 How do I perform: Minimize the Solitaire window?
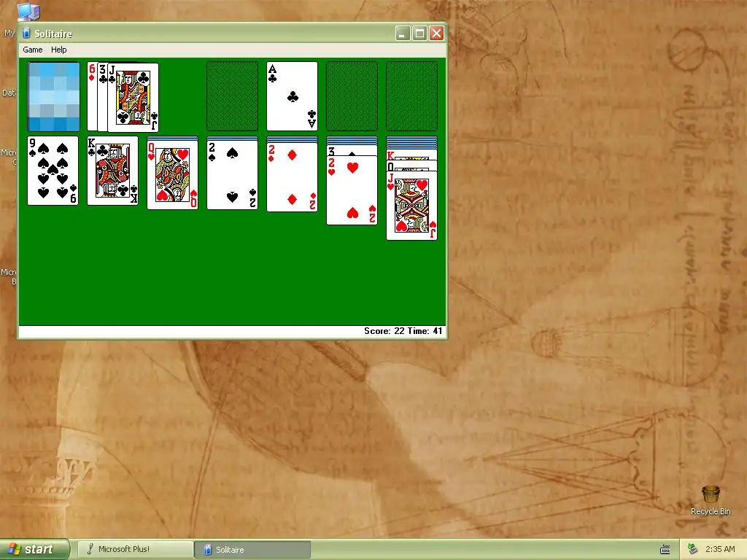click(403, 34)
